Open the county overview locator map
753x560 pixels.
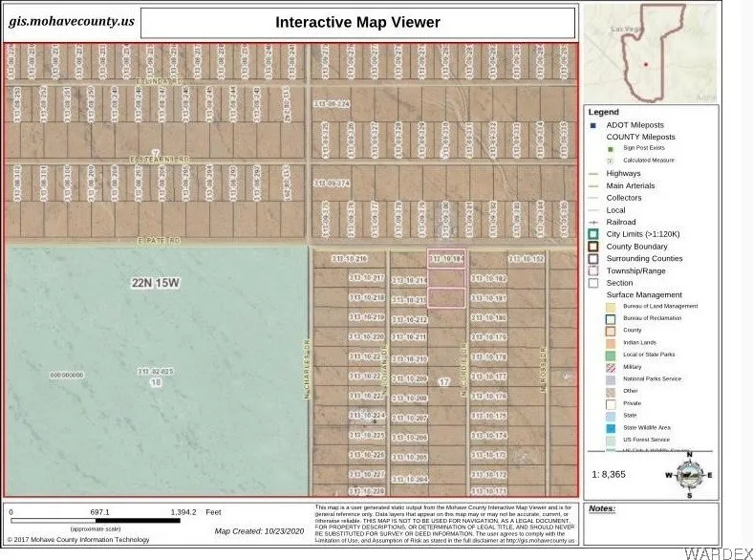pyautogui.click(x=650, y=53)
